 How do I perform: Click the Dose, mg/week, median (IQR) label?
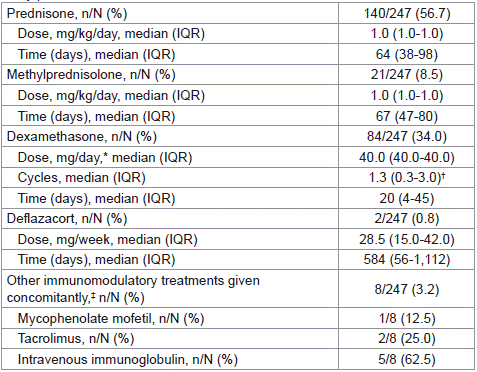(108, 239)
